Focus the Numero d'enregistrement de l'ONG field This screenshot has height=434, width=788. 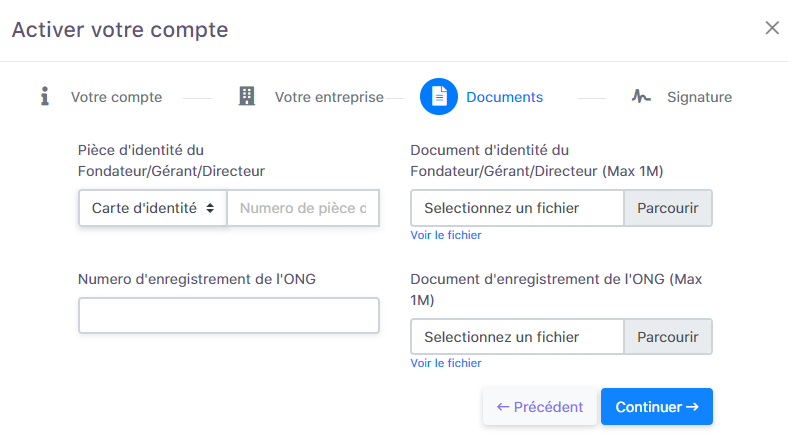pos(229,315)
